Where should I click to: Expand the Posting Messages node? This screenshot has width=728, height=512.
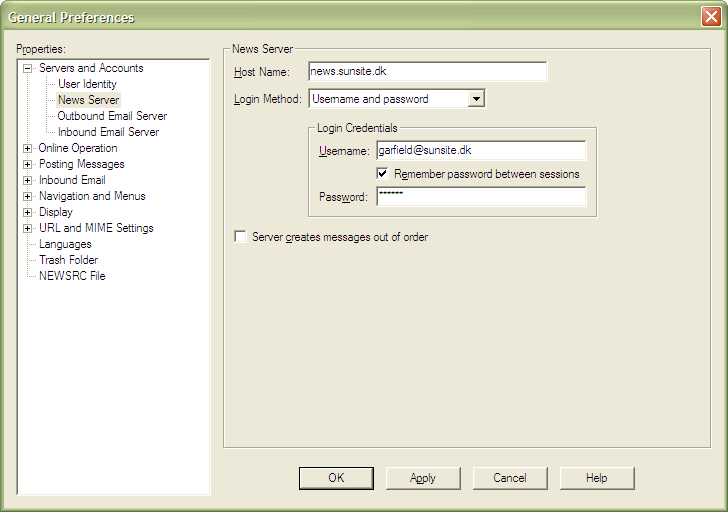click(28, 164)
